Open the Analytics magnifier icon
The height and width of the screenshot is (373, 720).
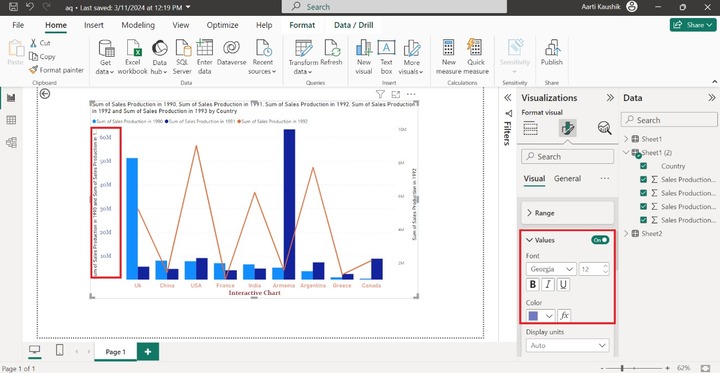(x=604, y=128)
